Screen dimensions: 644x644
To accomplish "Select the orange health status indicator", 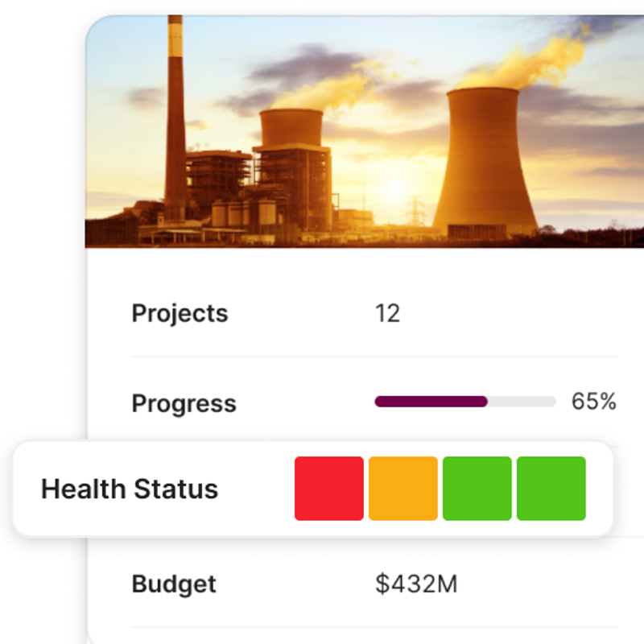I will click(402, 489).
